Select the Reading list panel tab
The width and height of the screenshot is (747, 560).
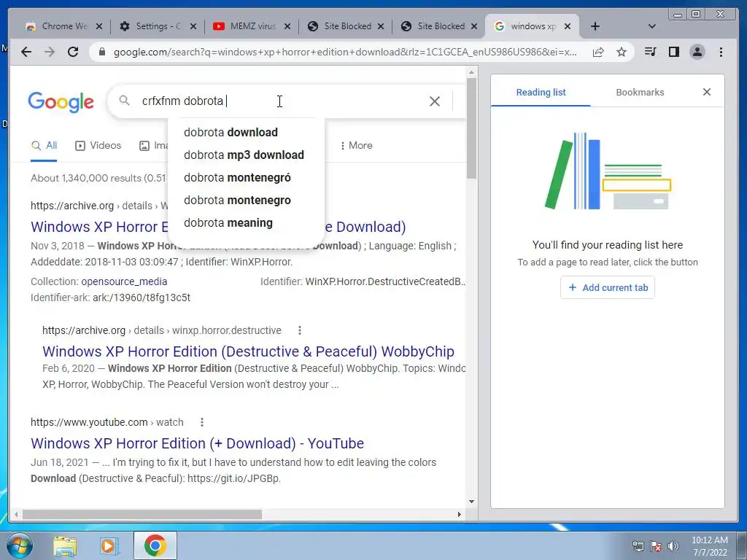(x=541, y=93)
